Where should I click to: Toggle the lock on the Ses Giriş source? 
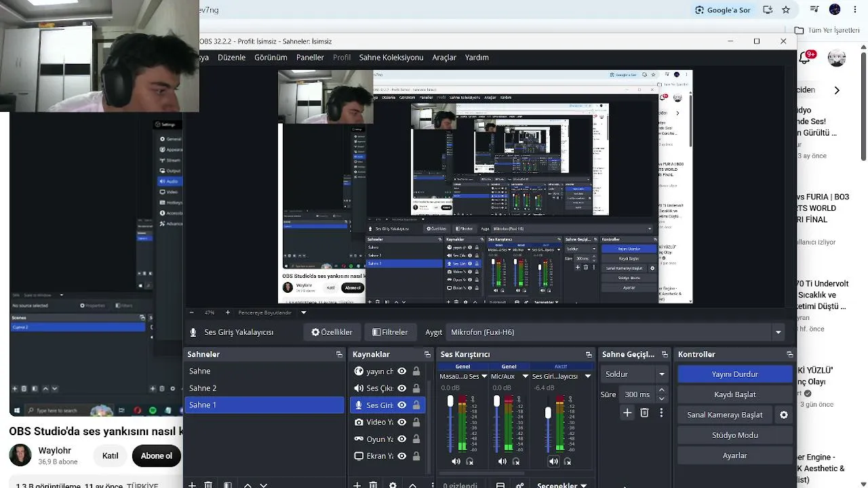coord(416,405)
